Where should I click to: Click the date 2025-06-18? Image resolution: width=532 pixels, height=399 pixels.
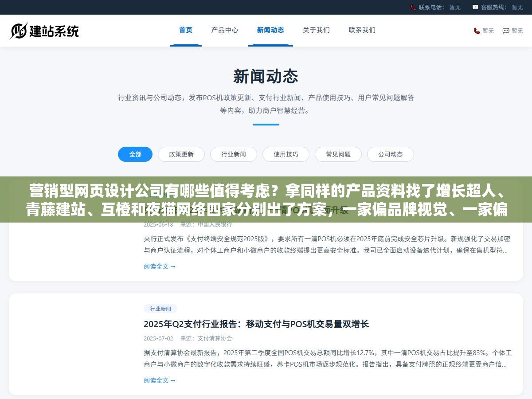pyautogui.click(x=158, y=225)
